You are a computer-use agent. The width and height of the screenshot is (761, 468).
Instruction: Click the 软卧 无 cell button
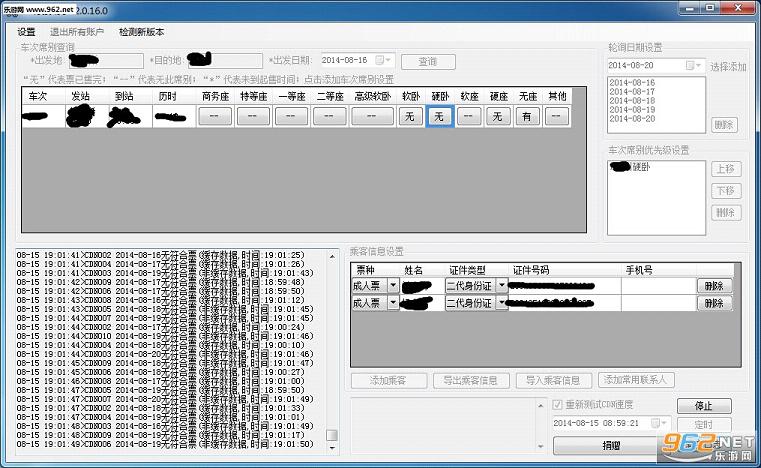[x=410, y=117]
